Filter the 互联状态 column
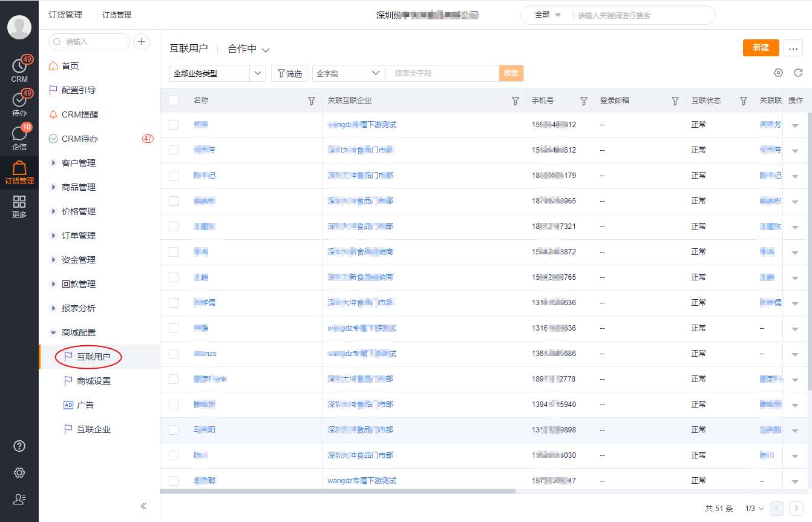The image size is (812, 522). click(744, 101)
